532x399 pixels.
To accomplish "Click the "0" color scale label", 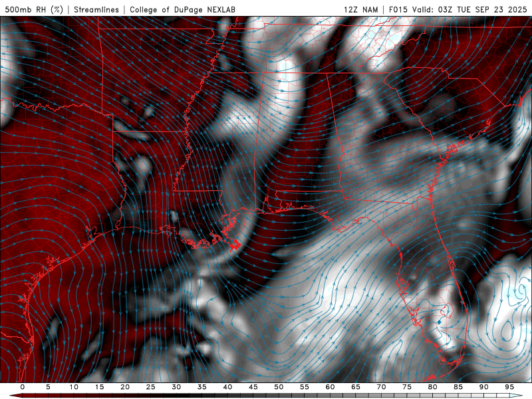I will click(23, 387).
